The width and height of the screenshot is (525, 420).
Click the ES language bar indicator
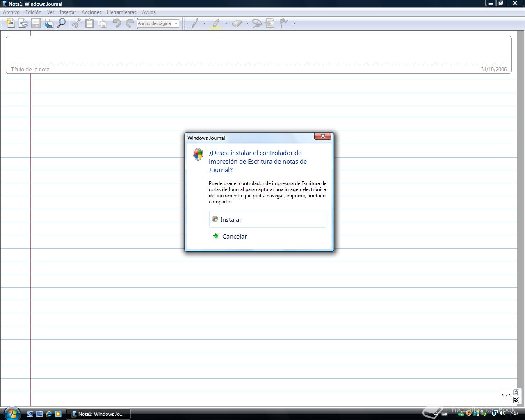coord(436,413)
